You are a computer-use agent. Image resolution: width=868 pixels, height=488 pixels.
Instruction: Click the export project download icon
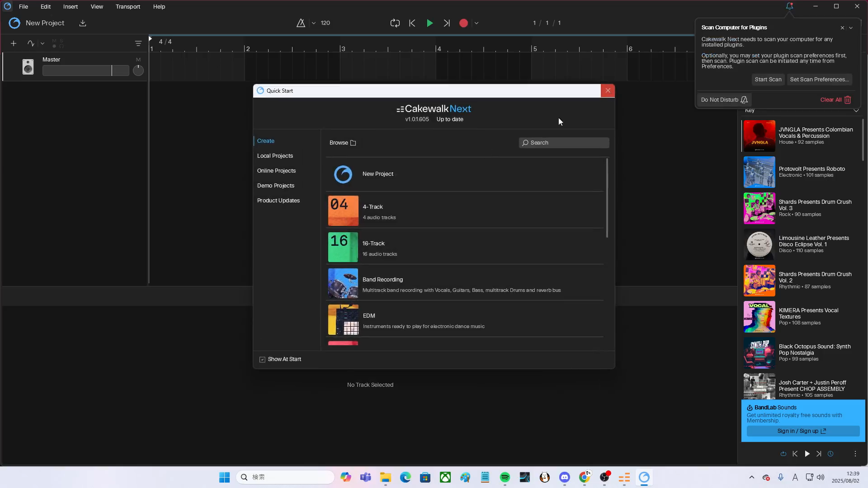tap(83, 23)
